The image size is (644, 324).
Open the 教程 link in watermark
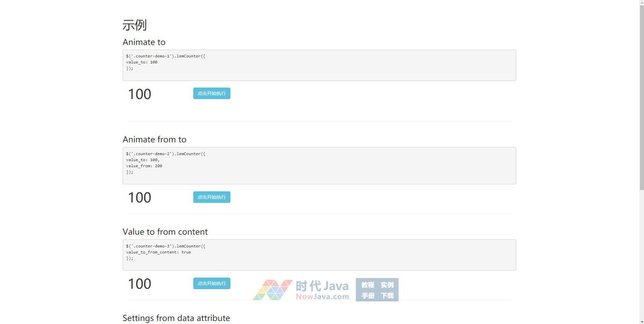pyautogui.click(x=367, y=285)
